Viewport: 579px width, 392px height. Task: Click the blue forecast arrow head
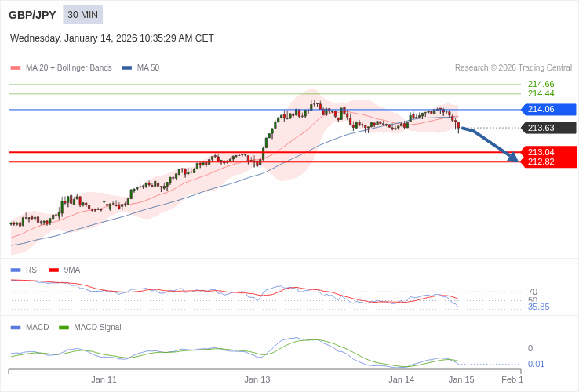tap(513, 157)
